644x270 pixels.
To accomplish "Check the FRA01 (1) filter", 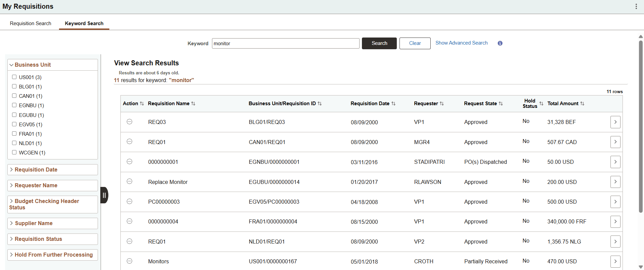I will tap(14, 134).
